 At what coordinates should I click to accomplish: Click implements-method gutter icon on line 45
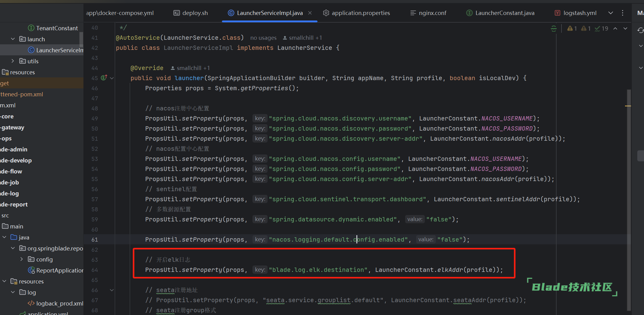[104, 78]
